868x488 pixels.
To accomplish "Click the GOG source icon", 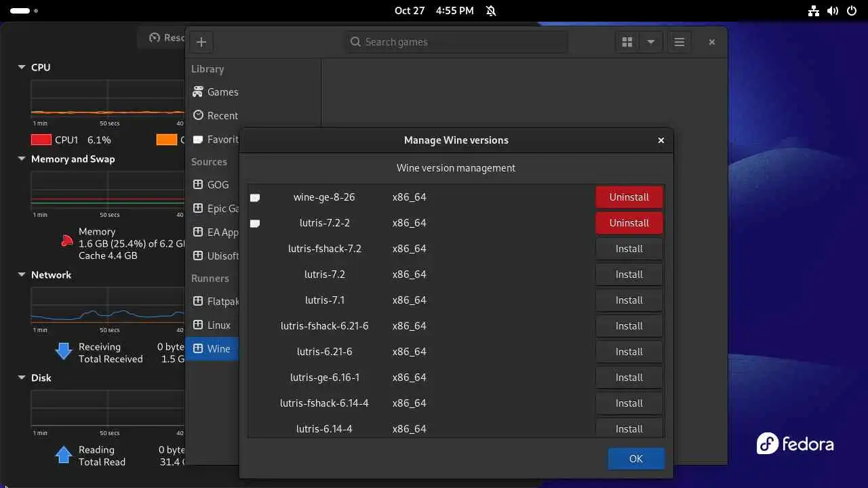I will click(198, 184).
